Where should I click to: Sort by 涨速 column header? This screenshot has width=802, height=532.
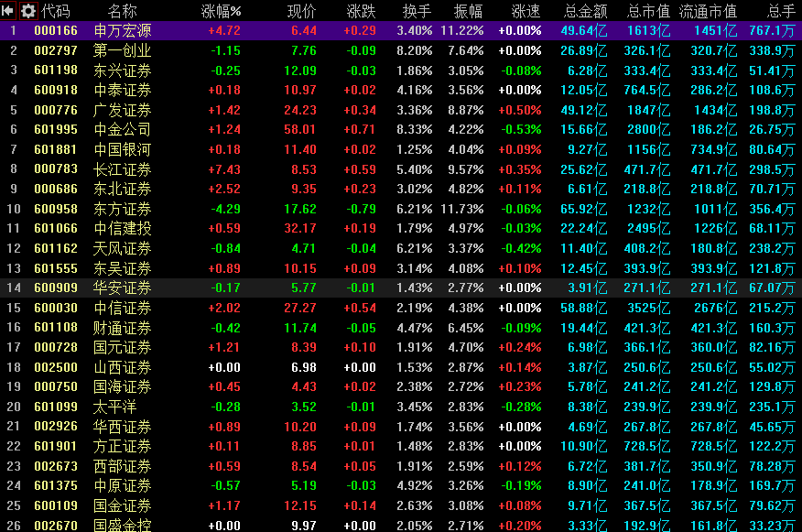526,11
